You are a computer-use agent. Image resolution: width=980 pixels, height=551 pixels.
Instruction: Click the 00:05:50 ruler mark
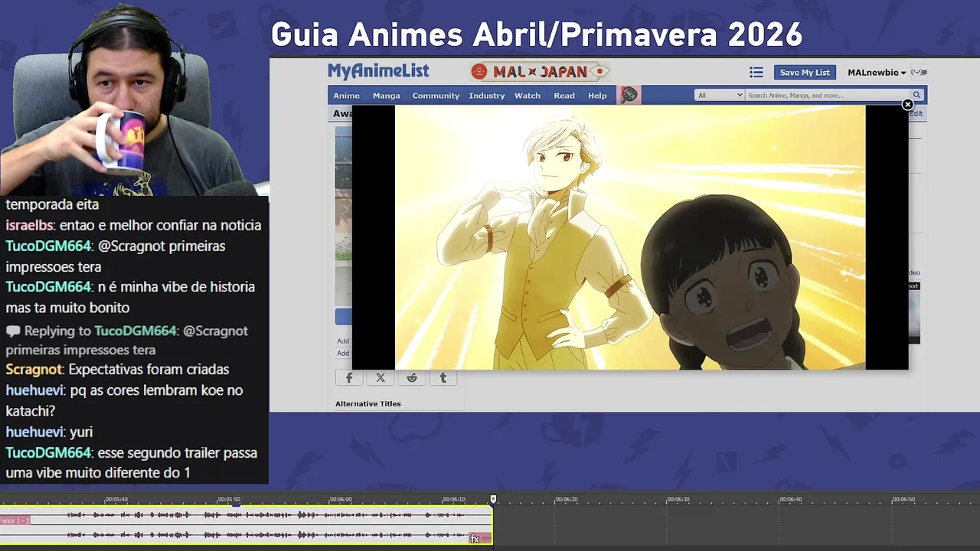pos(228,499)
